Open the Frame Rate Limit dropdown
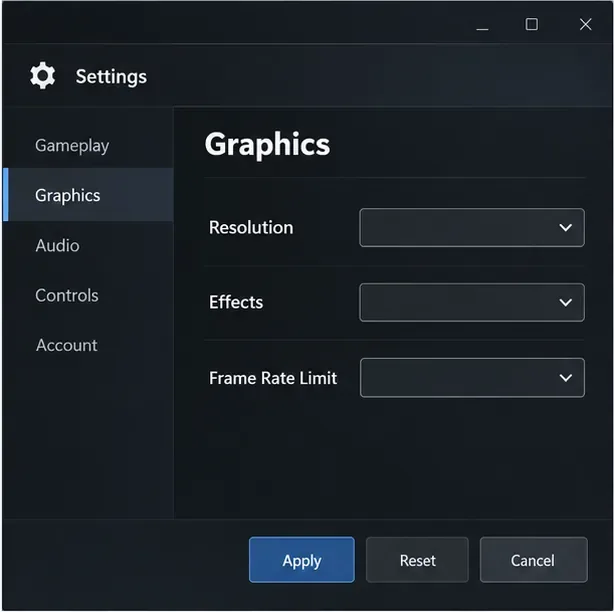614x612 pixels. [x=472, y=377]
